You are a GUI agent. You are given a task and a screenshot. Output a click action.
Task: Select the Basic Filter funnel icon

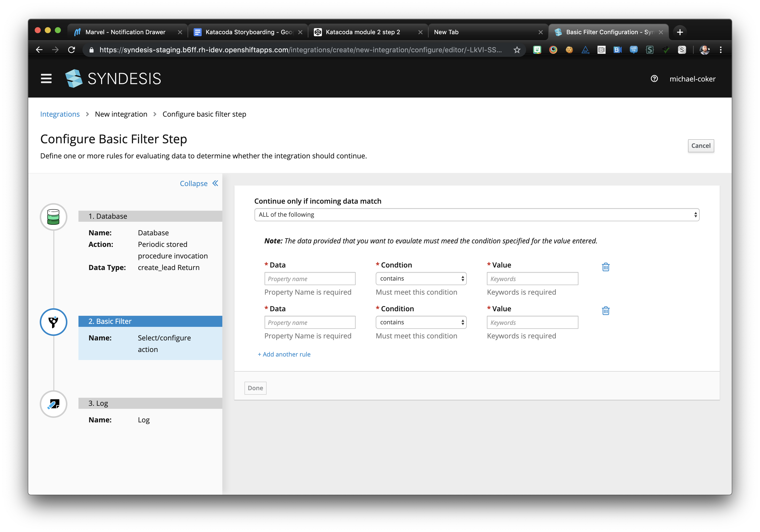point(53,322)
